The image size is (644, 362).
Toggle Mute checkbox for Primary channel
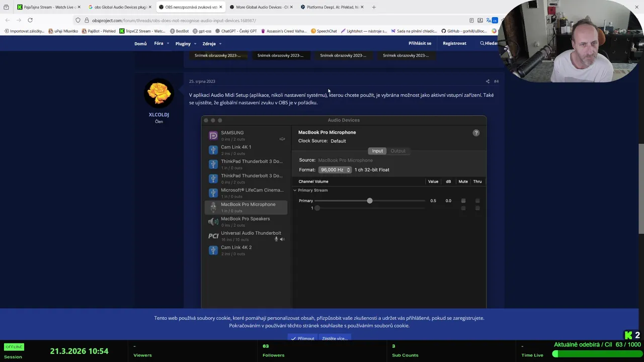click(463, 201)
